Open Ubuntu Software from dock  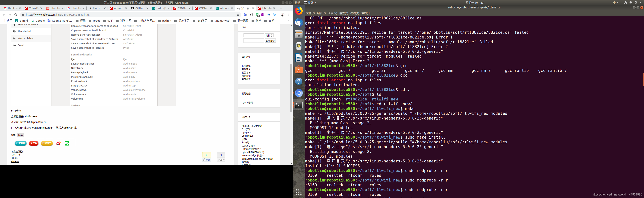click(x=299, y=70)
